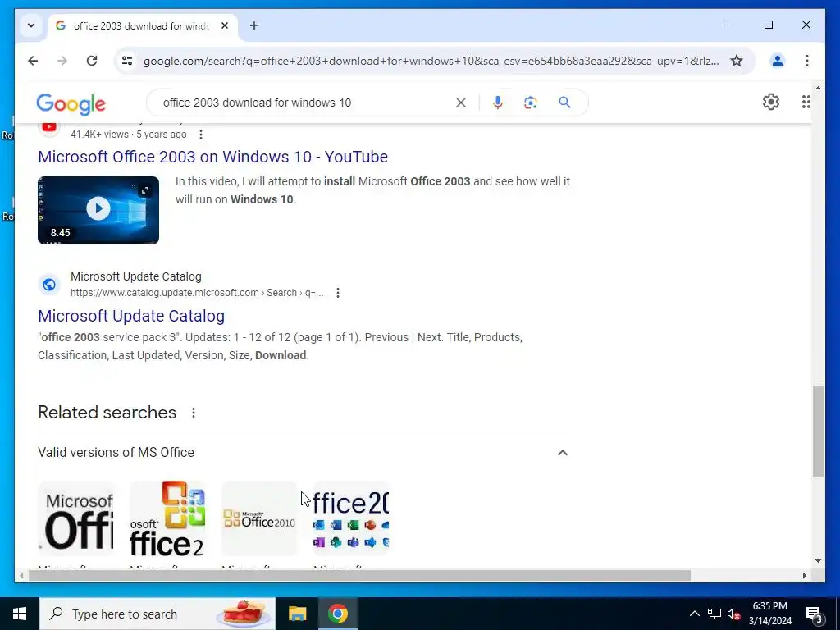View site information icon in address bar
Image resolution: width=840 pixels, height=630 pixels.
[127, 61]
